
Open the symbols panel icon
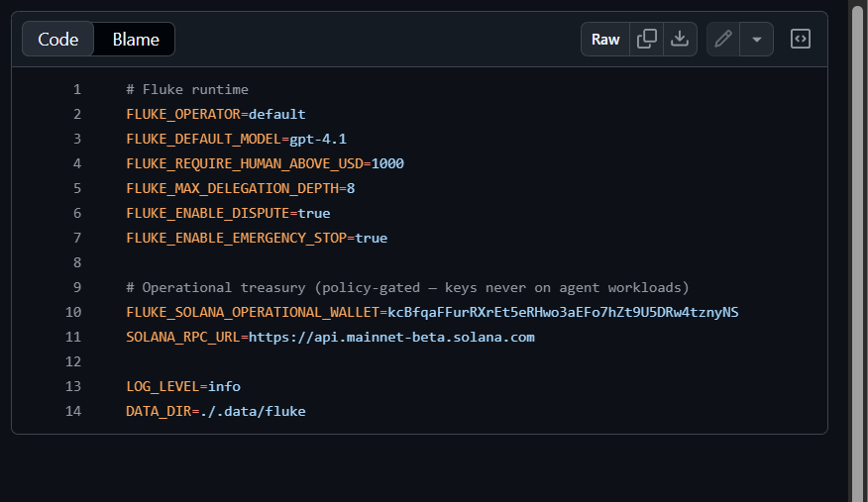(801, 40)
